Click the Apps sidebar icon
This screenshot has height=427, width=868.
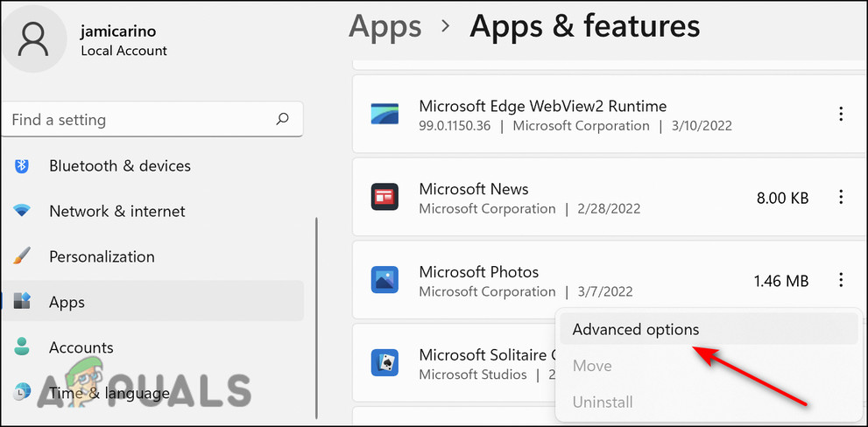tap(22, 302)
